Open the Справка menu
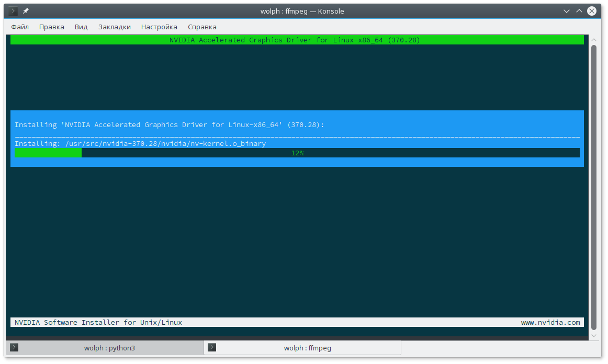The width and height of the screenshot is (608, 364). click(202, 27)
